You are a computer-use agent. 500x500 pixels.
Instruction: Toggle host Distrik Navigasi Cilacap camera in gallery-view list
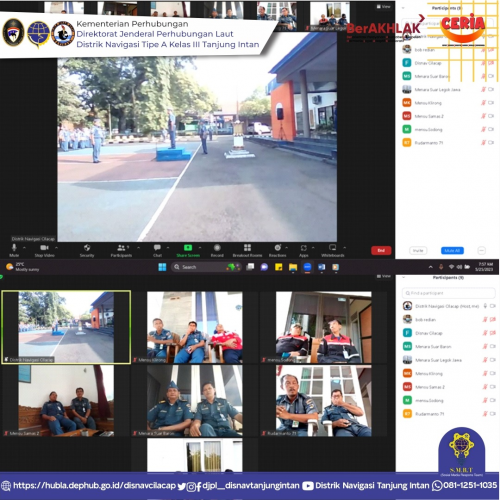[x=493, y=306]
